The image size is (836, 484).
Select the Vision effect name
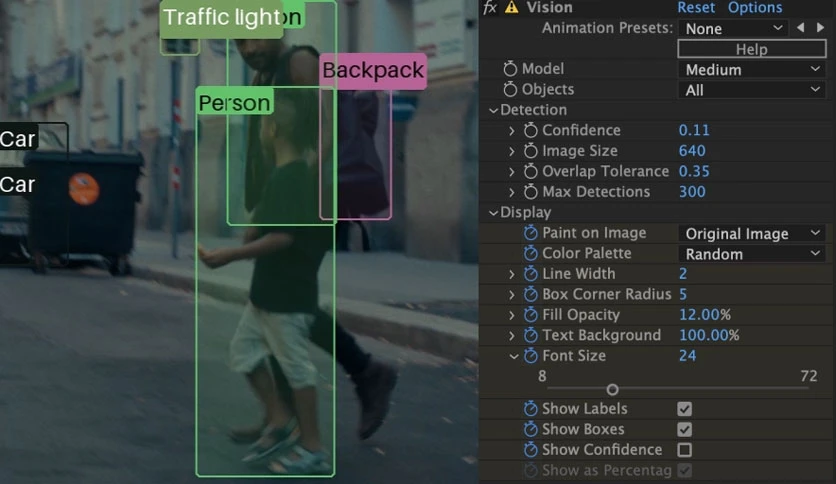(x=549, y=7)
